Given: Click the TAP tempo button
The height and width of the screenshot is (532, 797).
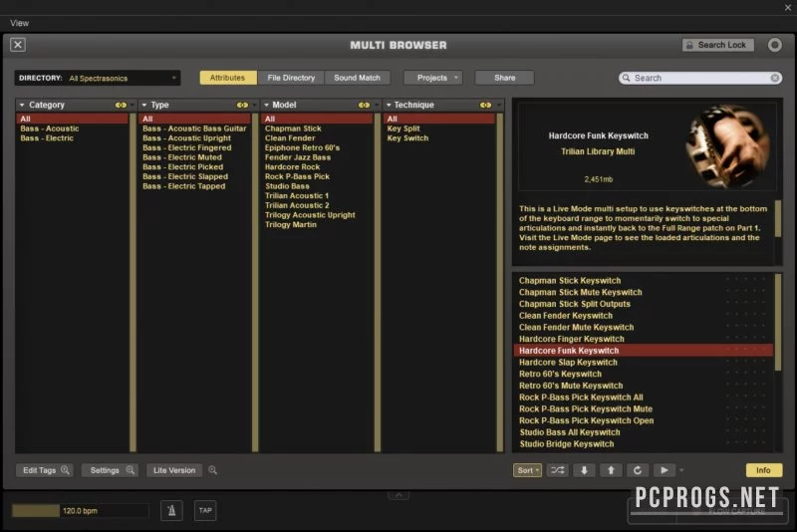Looking at the screenshot, I should tap(205, 510).
